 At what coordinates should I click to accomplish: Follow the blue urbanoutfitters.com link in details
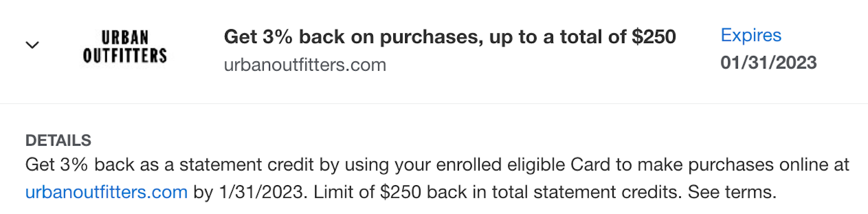(x=106, y=192)
